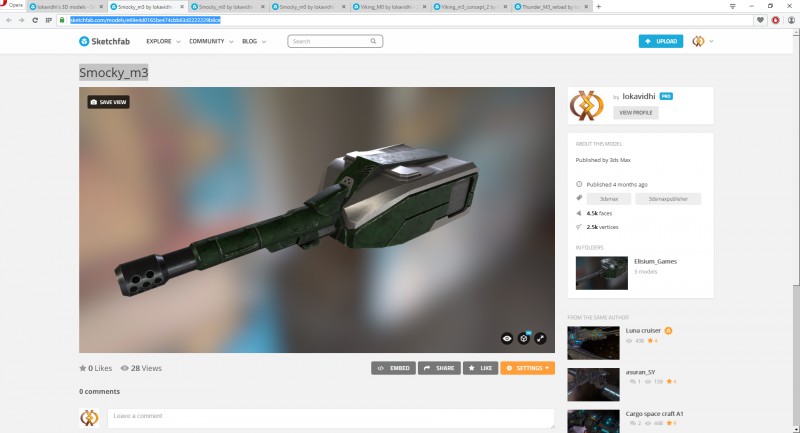Go forward in browser history
Image resolution: width=800 pixels, height=433 pixels.
point(21,20)
